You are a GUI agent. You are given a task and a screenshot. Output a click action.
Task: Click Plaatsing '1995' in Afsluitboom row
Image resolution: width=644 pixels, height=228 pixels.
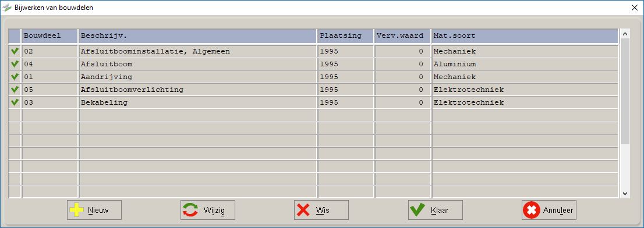point(345,65)
